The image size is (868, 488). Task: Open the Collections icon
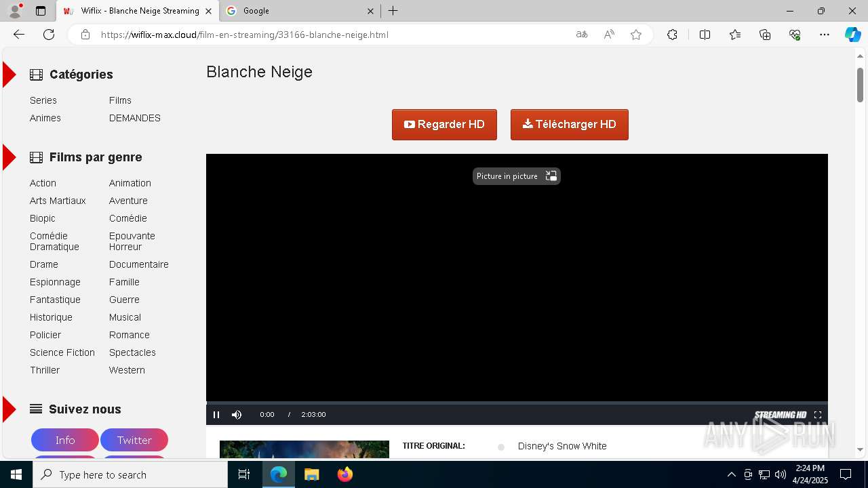(x=765, y=35)
